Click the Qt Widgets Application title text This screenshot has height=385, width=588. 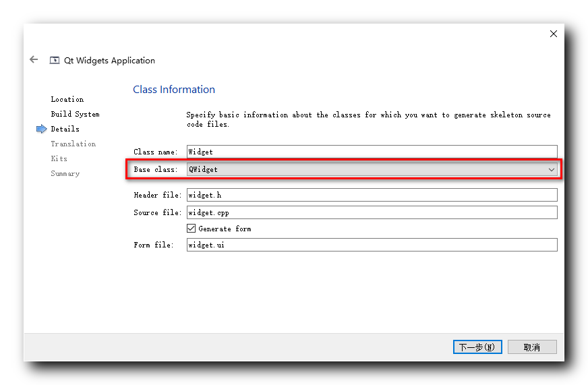(109, 61)
